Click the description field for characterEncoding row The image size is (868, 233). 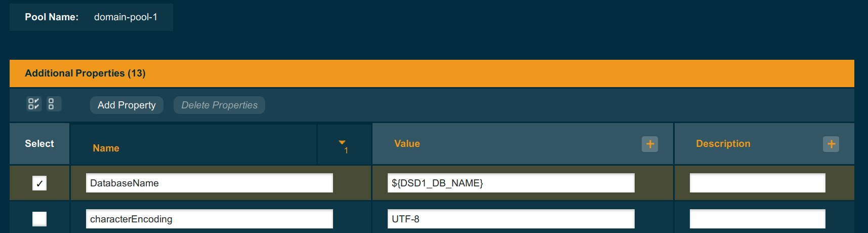click(x=757, y=219)
